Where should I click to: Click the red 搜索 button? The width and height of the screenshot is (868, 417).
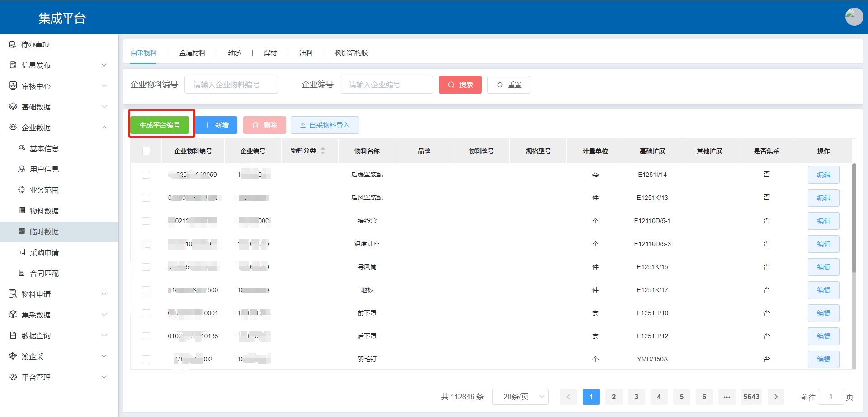[460, 85]
